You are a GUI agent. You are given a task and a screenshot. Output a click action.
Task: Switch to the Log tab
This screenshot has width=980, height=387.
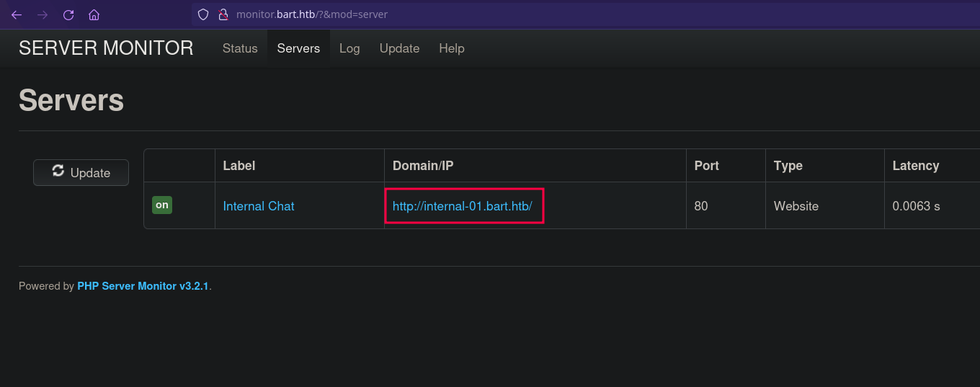pos(349,48)
